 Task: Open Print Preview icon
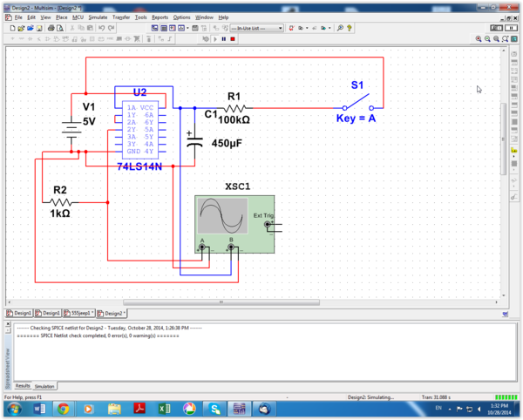coord(59,28)
